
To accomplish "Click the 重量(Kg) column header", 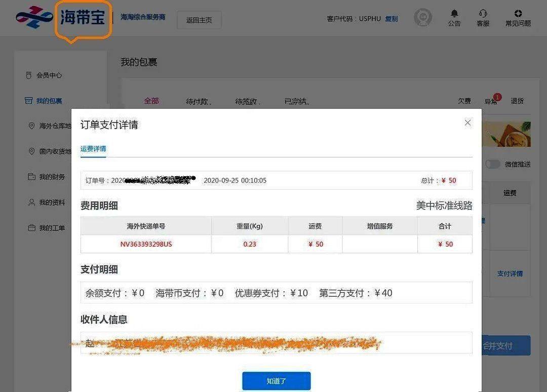I will point(249,226).
